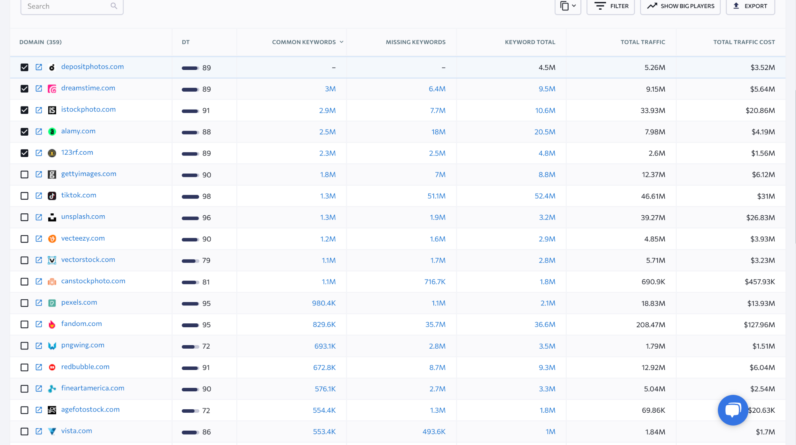Uncheck the istockphoto.com checkbox
796x445 pixels.
coord(24,110)
